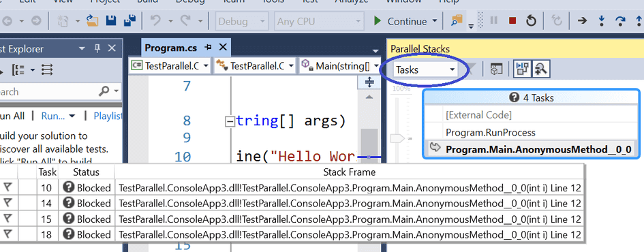Open the Debug configuration dropdown

click(241, 21)
